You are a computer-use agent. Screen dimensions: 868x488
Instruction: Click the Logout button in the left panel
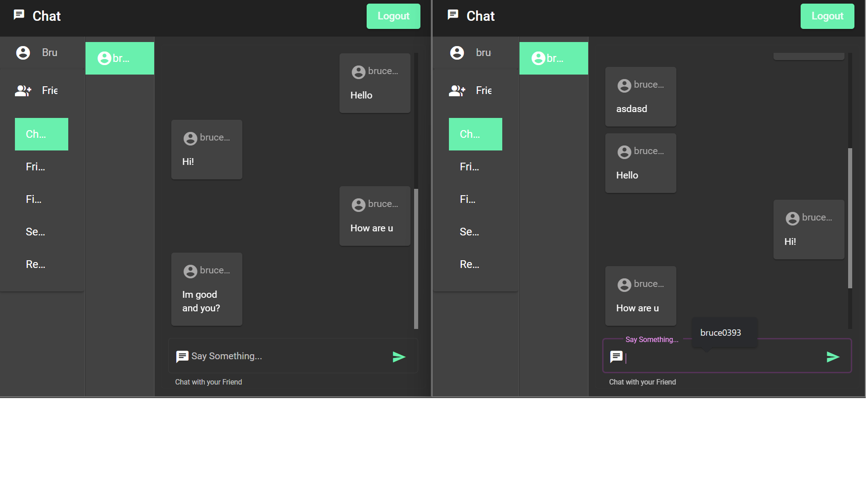[393, 16]
